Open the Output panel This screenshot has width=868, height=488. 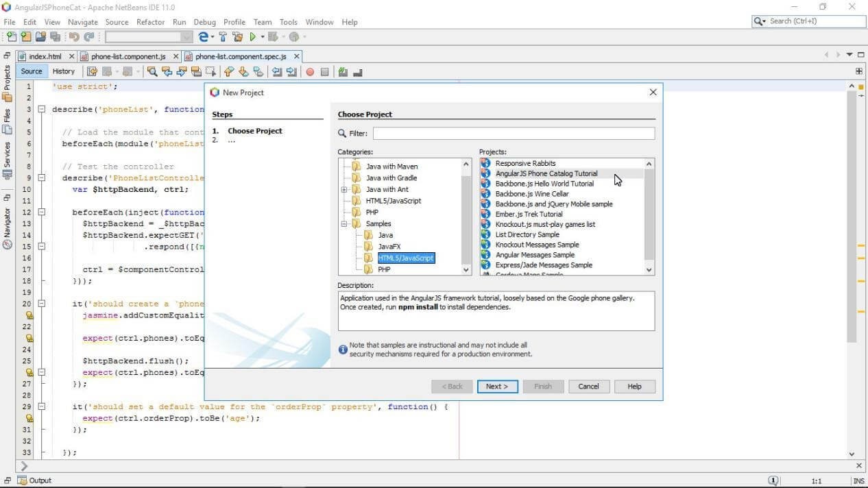pos(34,480)
